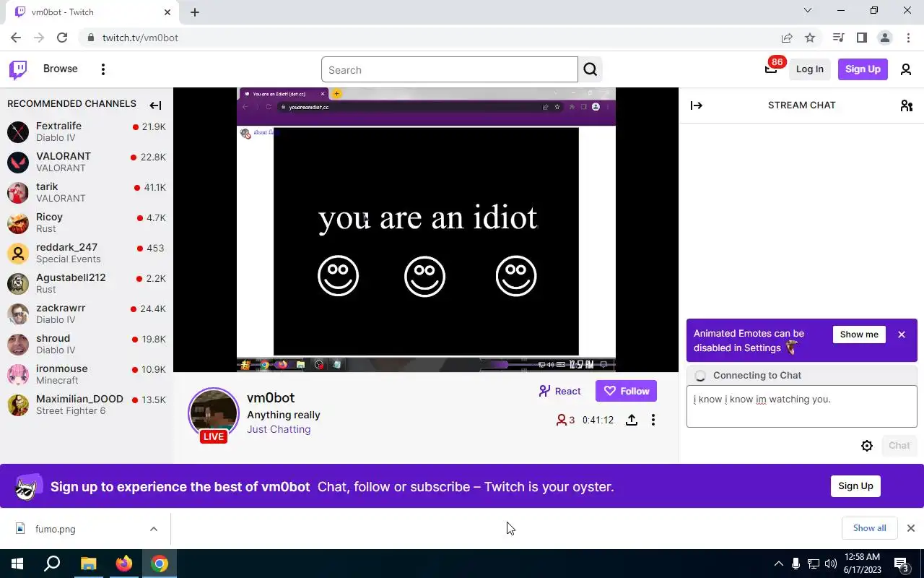Show hidden system tray icons
The width and height of the screenshot is (924, 578).
coord(778,564)
